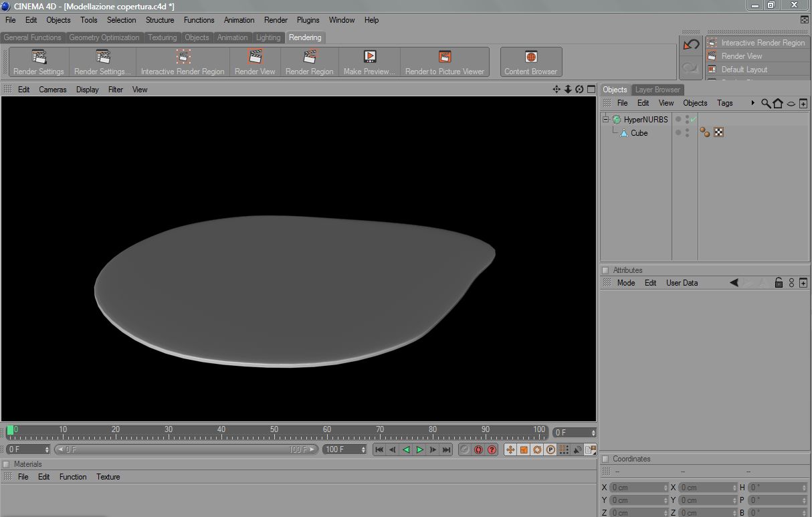This screenshot has width=812, height=517.
Task: Collapse the HyperNURBS tree node
Action: [x=606, y=120]
